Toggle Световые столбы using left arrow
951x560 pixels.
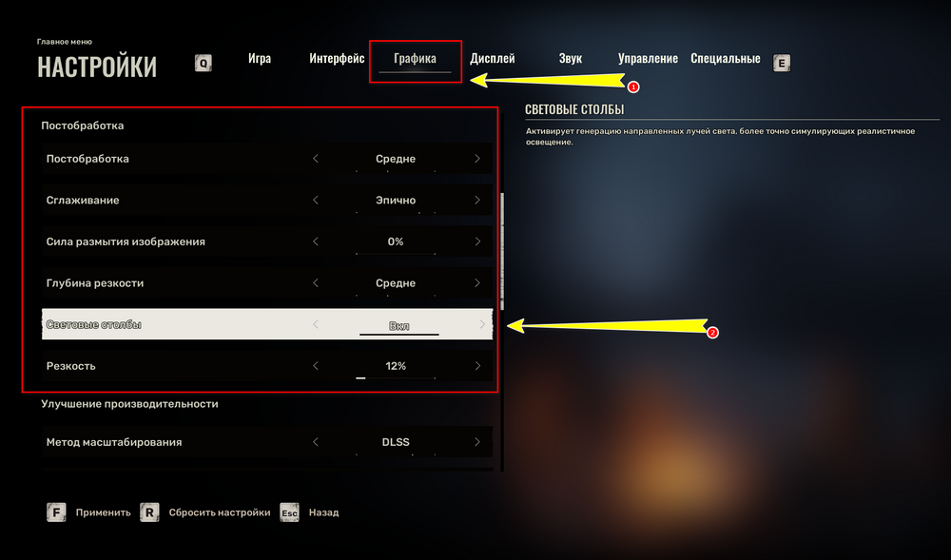tap(316, 324)
